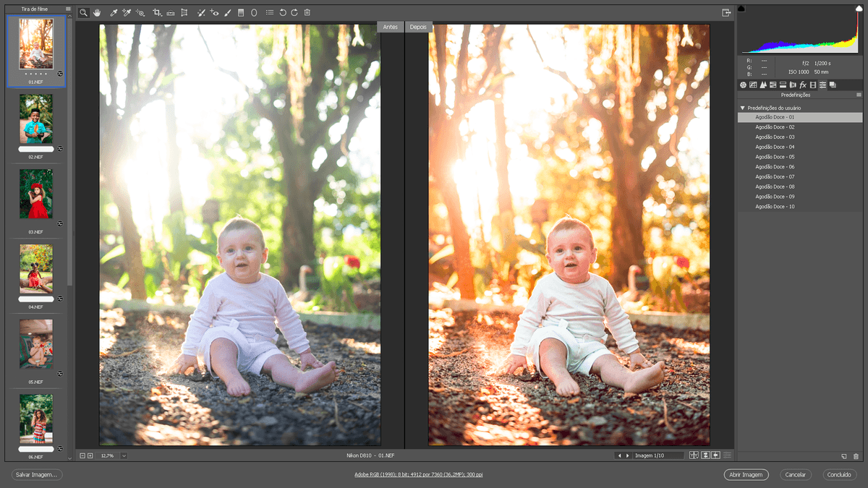Open the Tira de filme options menu
The height and width of the screenshot is (488, 868).
[67, 9]
